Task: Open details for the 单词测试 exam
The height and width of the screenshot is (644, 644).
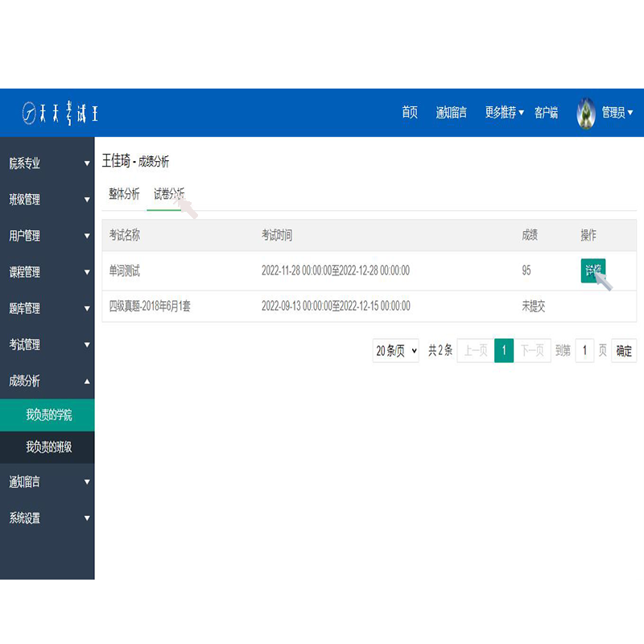Action: coord(593,270)
